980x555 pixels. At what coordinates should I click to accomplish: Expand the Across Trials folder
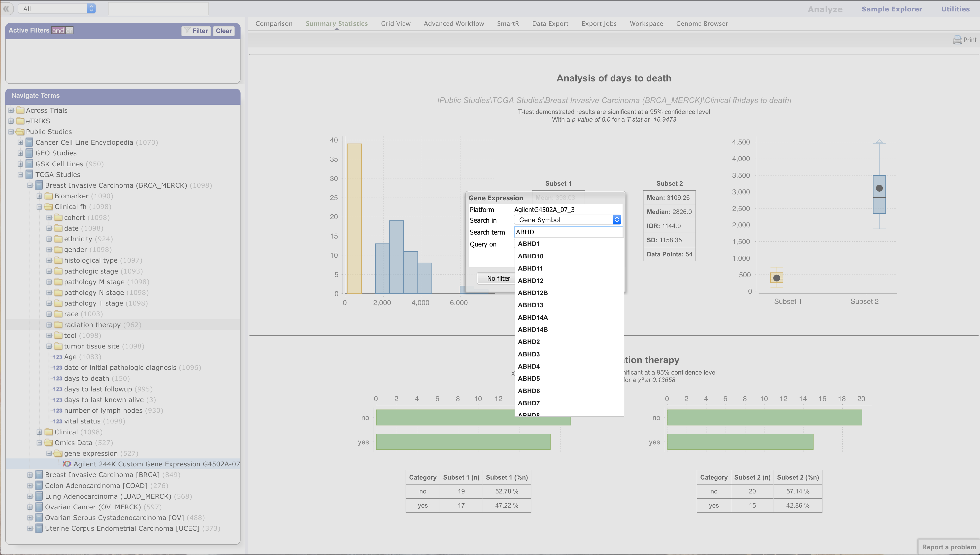point(11,110)
